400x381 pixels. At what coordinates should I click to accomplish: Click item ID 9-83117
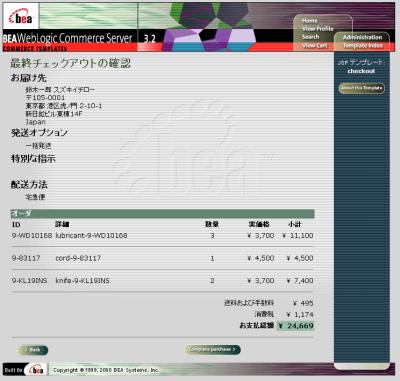[26, 258]
